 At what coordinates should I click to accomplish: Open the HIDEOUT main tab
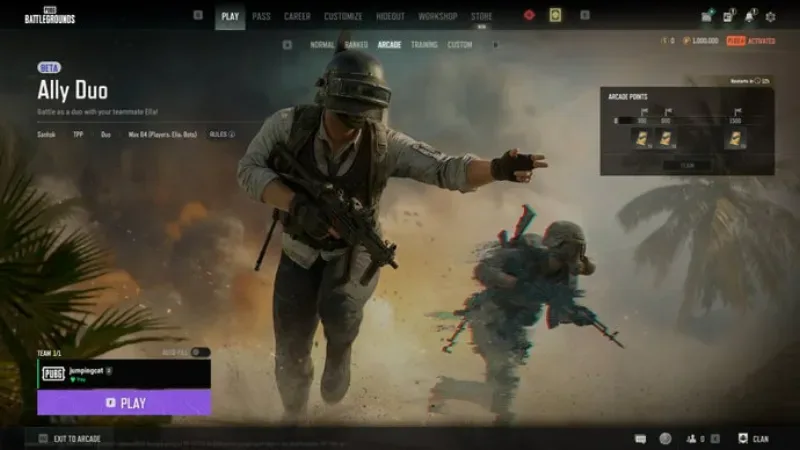[390, 16]
